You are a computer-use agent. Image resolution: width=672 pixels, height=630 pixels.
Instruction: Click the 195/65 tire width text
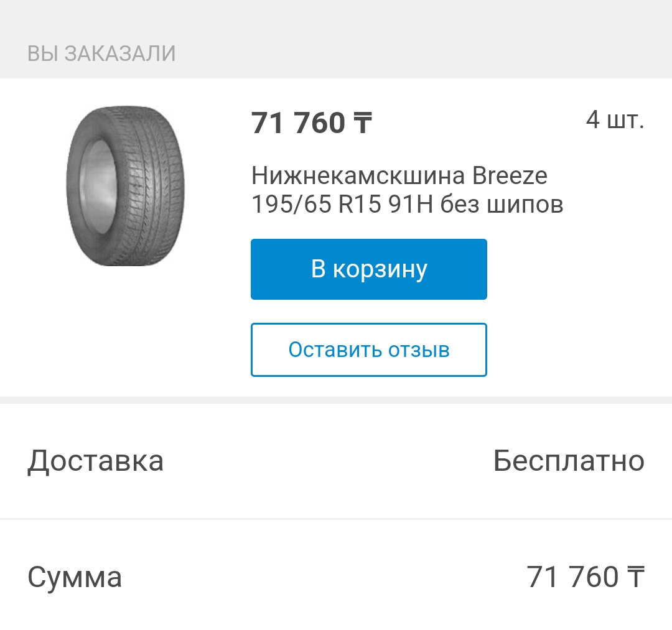pos(291,205)
